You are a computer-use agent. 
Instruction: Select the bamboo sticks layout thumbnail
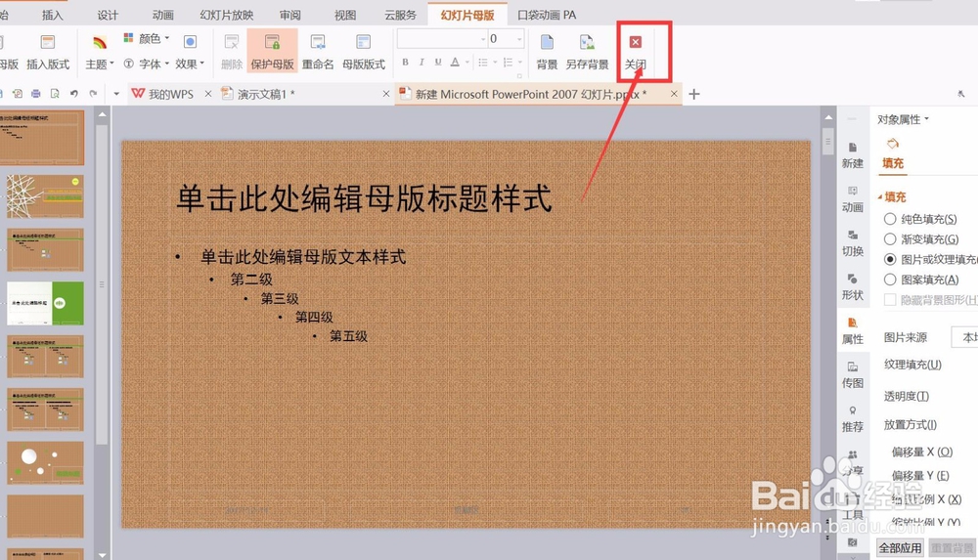click(x=46, y=196)
